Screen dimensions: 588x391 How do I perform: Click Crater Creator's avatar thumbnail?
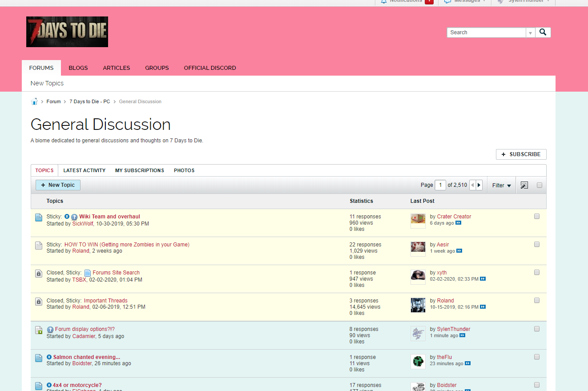[418, 221]
